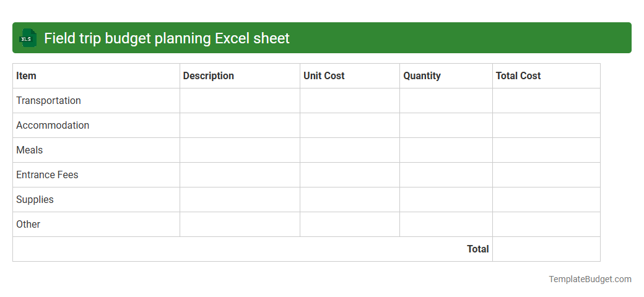
Task: Click the Quantity cell for Other
Action: (x=446, y=225)
